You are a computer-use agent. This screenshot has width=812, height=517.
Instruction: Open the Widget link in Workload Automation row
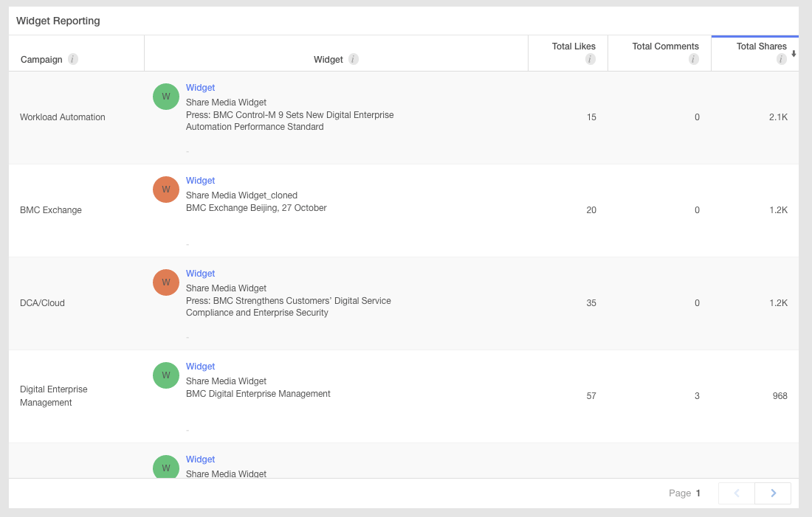[200, 88]
